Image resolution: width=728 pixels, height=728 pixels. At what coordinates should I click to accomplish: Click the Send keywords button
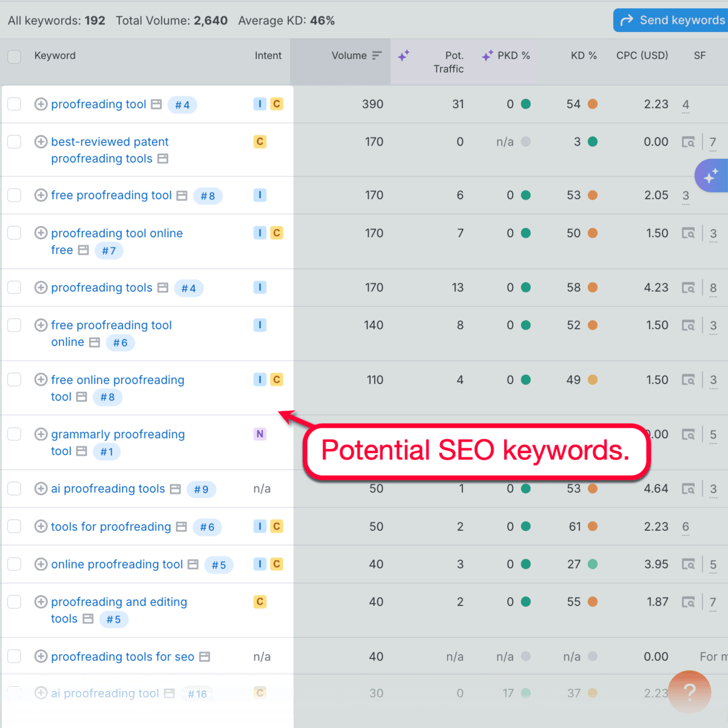pos(673,20)
